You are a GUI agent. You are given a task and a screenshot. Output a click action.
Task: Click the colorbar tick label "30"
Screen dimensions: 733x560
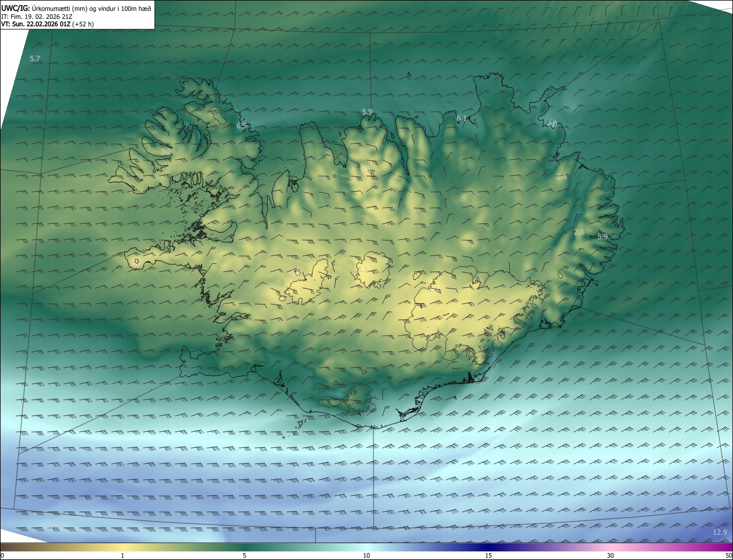coord(610,555)
